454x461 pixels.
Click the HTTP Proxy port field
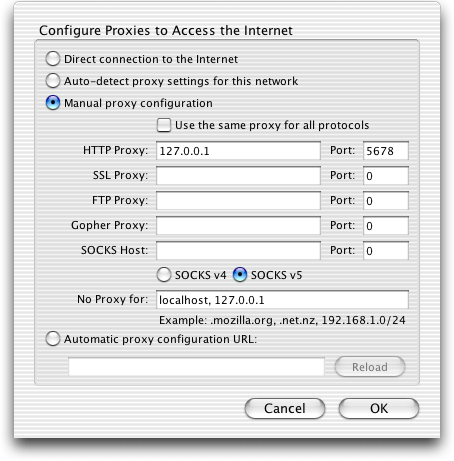(386, 151)
